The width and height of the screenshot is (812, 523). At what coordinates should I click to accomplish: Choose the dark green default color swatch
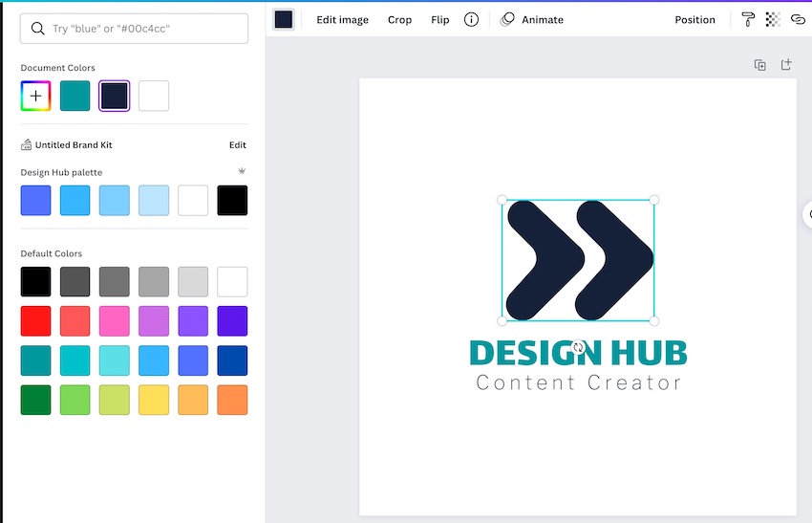point(35,400)
